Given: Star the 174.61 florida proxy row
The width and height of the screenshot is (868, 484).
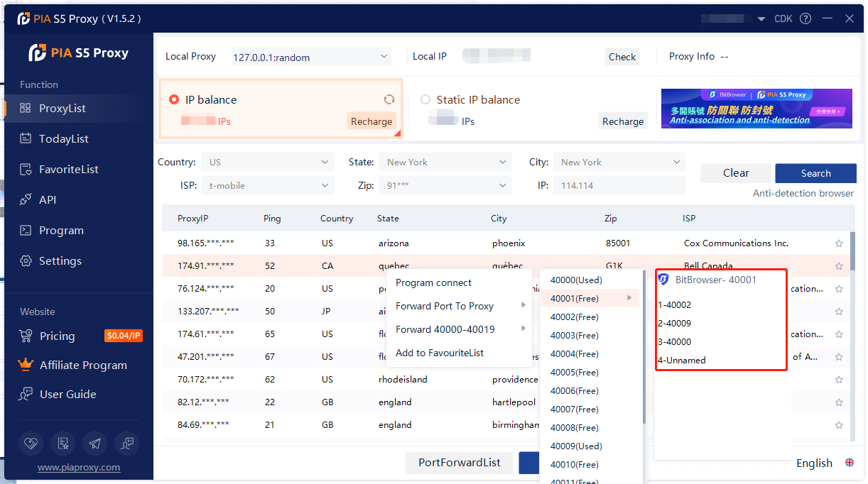Looking at the screenshot, I should (x=839, y=334).
